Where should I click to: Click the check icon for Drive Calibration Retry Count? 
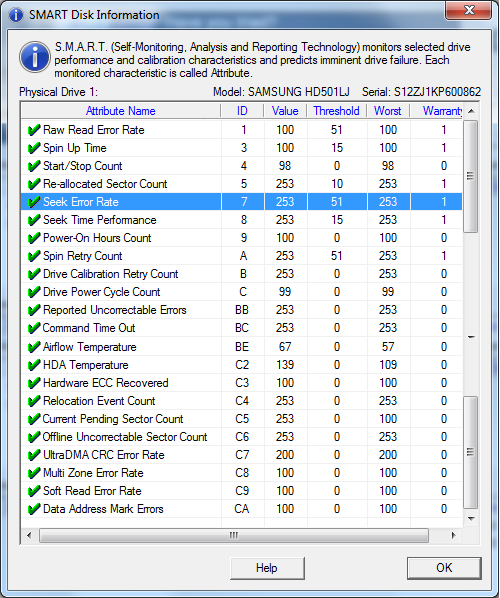34,274
